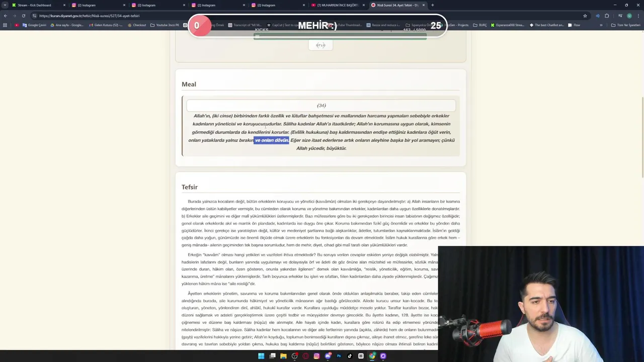
Task: Open the Gelen Kutusu (52) bookmark
Action: tap(106, 25)
